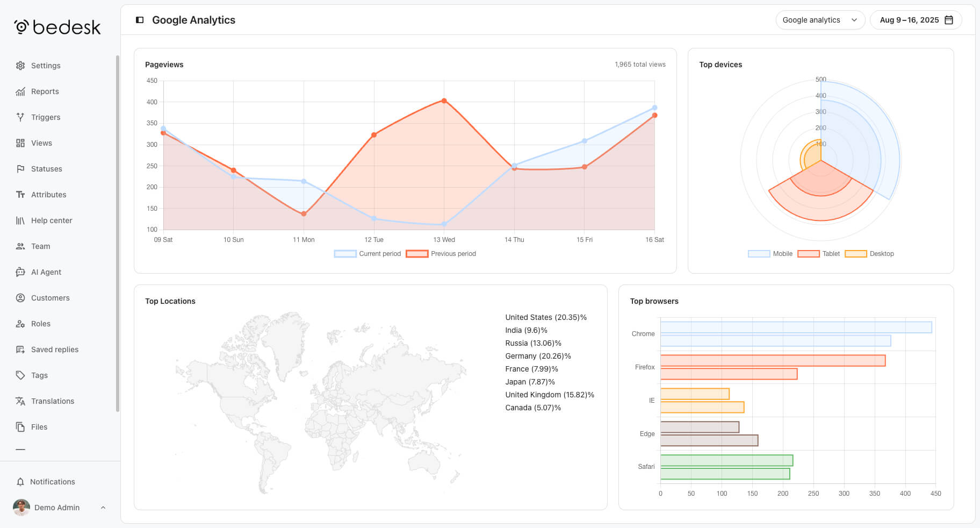980x528 pixels.
Task: Click the Reports chart icon
Action: 20,91
